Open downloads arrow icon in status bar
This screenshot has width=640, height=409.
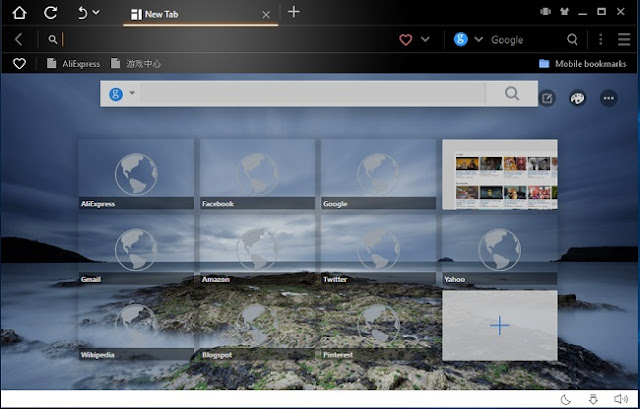coord(593,399)
